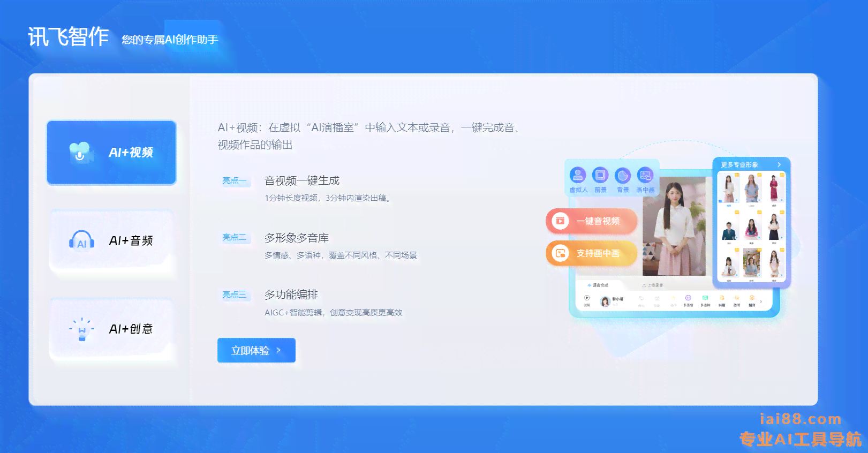The image size is (868, 453).
Task: Click the 一键音视频 pill button
Action: [x=592, y=221]
